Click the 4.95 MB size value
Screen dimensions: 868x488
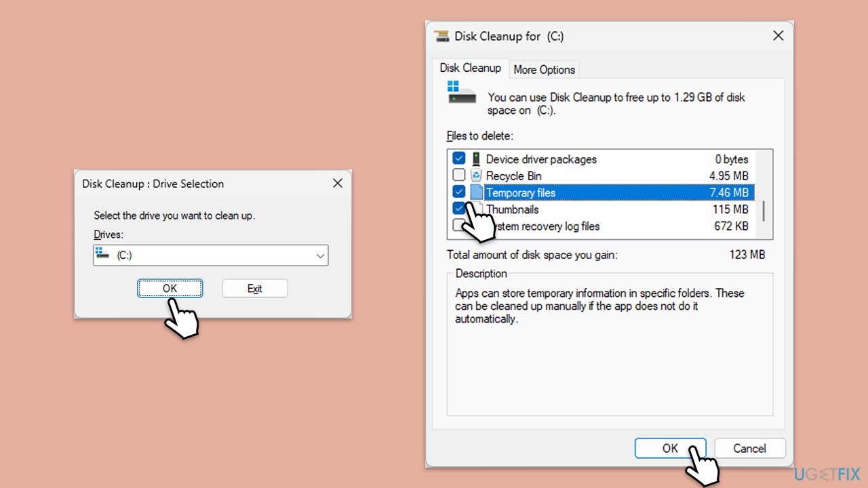(729, 176)
